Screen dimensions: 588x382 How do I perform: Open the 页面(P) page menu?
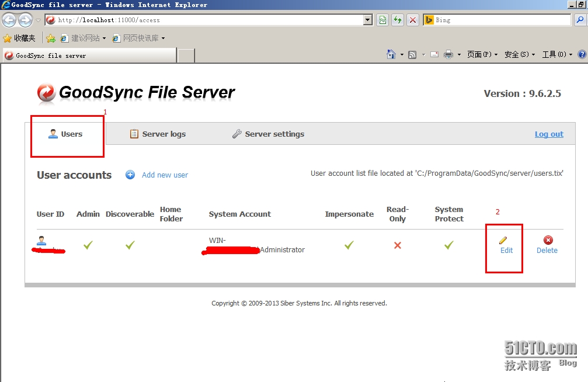482,55
